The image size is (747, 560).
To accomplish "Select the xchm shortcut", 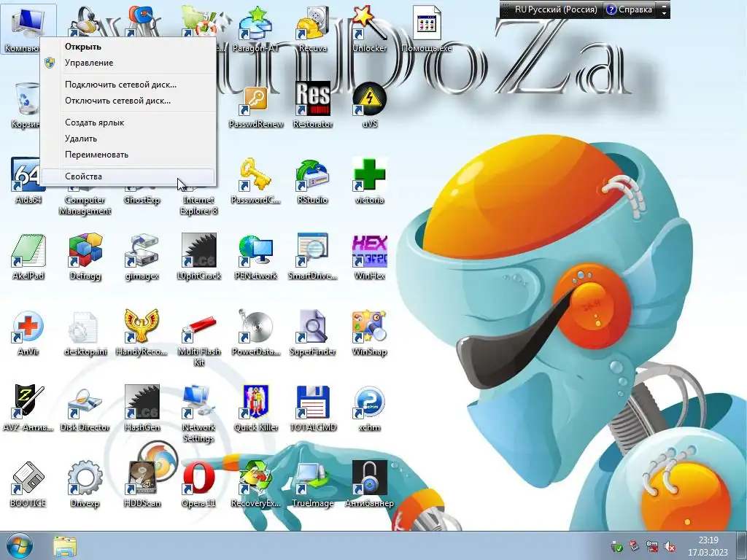I will coord(369,409).
